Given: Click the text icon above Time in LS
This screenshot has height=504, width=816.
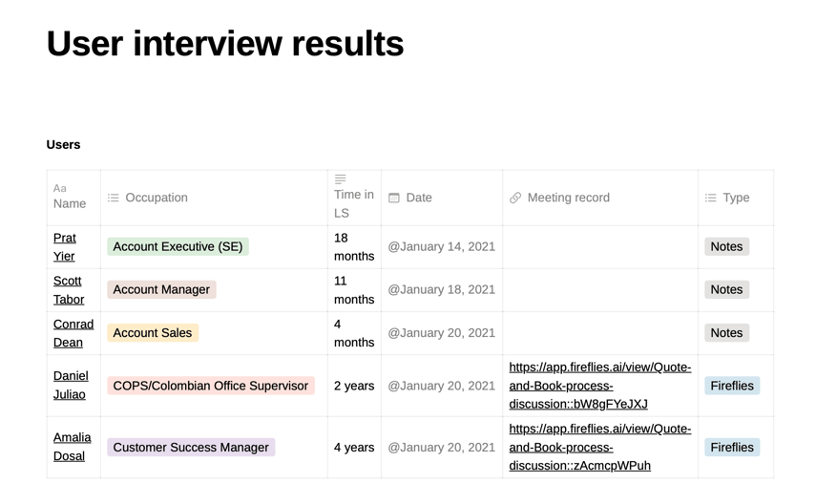Looking at the screenshot, I should [341, 179].
